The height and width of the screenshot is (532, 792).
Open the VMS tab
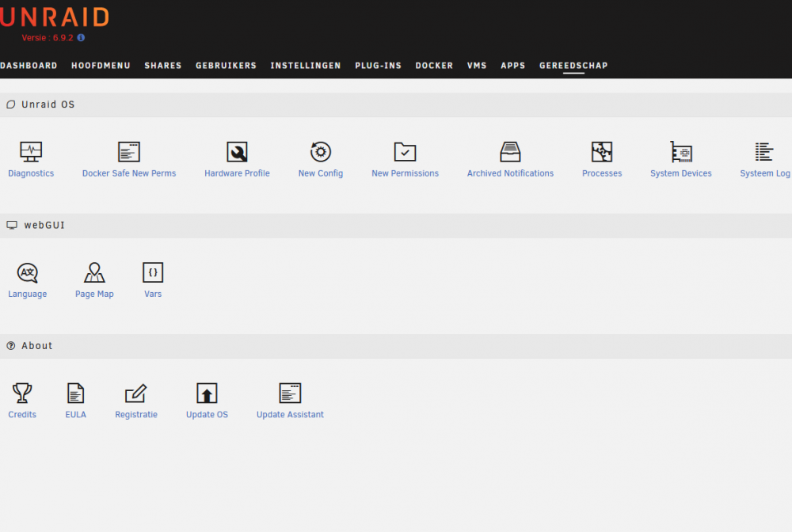click(x=477, y=66)
